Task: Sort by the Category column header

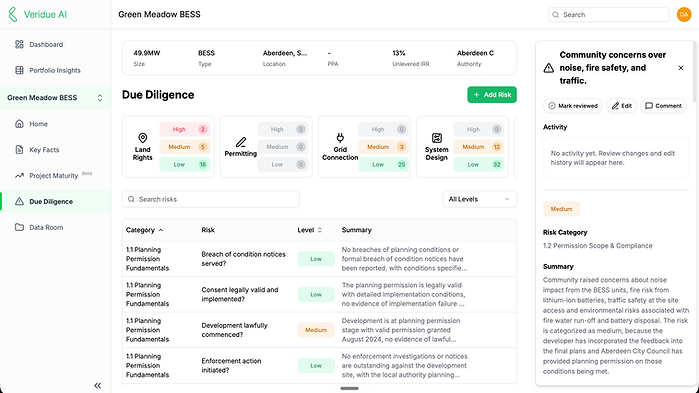Action: tap(144, 230)
